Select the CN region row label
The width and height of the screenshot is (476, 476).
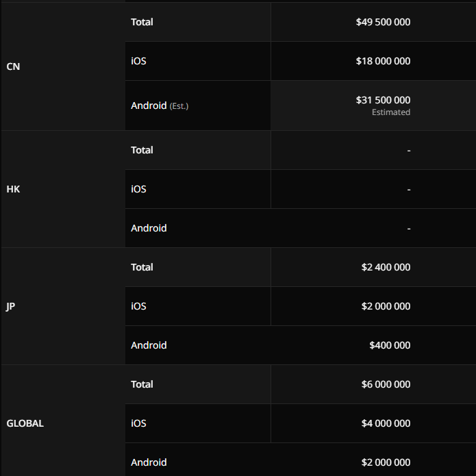coord(13,66)
